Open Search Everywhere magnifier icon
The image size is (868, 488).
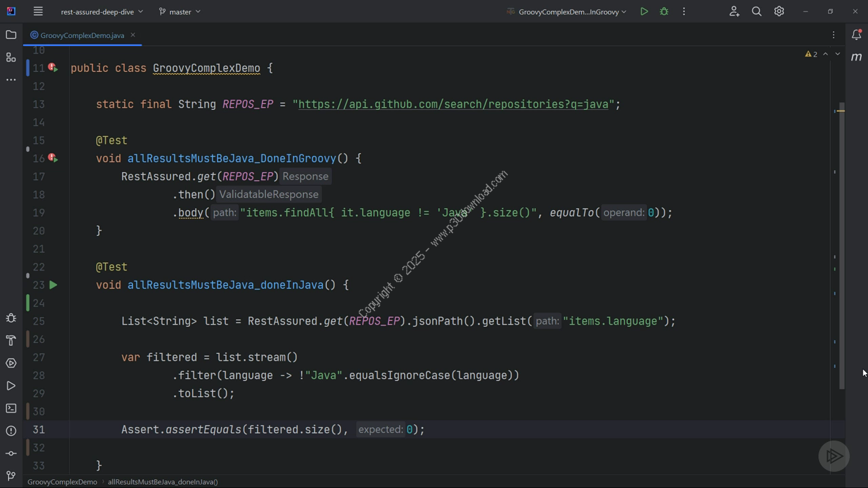point(757,12)
